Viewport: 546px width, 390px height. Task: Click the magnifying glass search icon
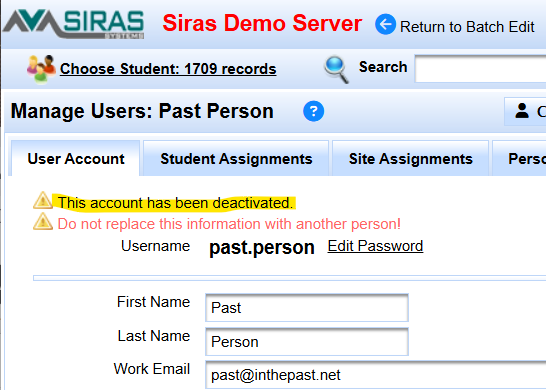336,69
